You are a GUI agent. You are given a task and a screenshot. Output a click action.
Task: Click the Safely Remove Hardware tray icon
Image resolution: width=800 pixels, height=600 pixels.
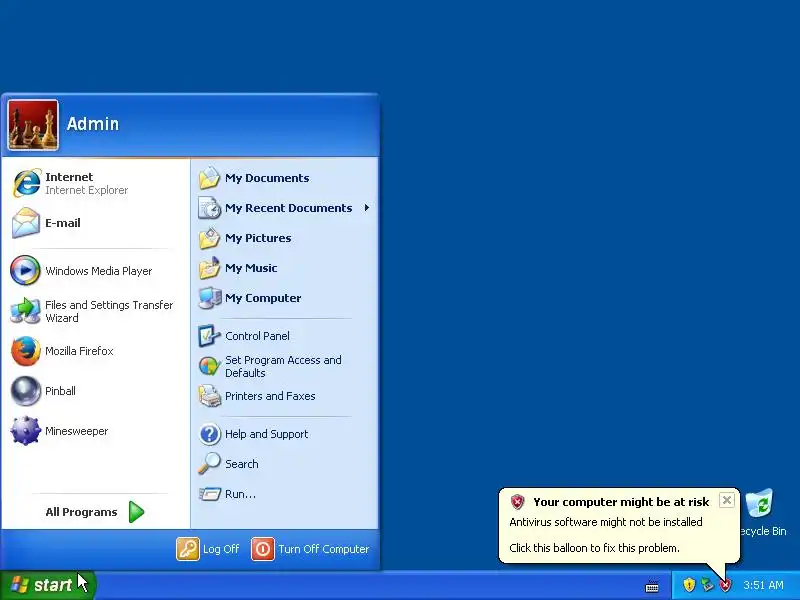point(707,584)
